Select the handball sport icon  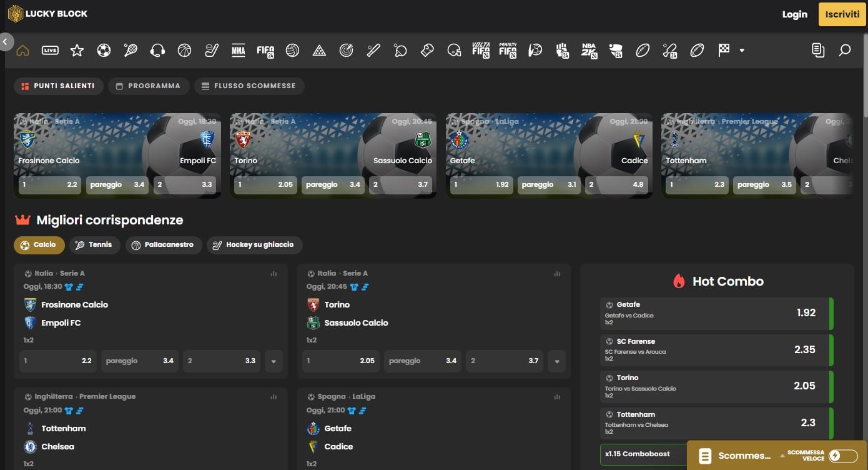pyautogui.click(x=535, y=51)
